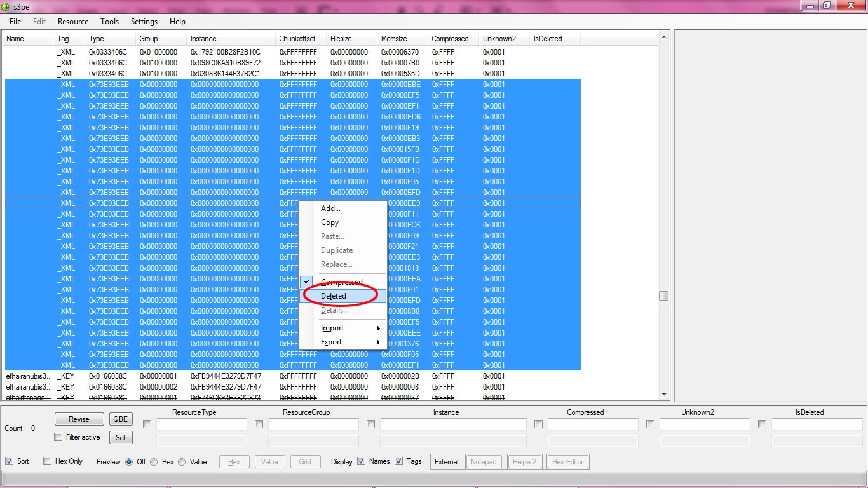868x488 pixels.
Task: Open the Settings menu
Action: coord(144,21)
